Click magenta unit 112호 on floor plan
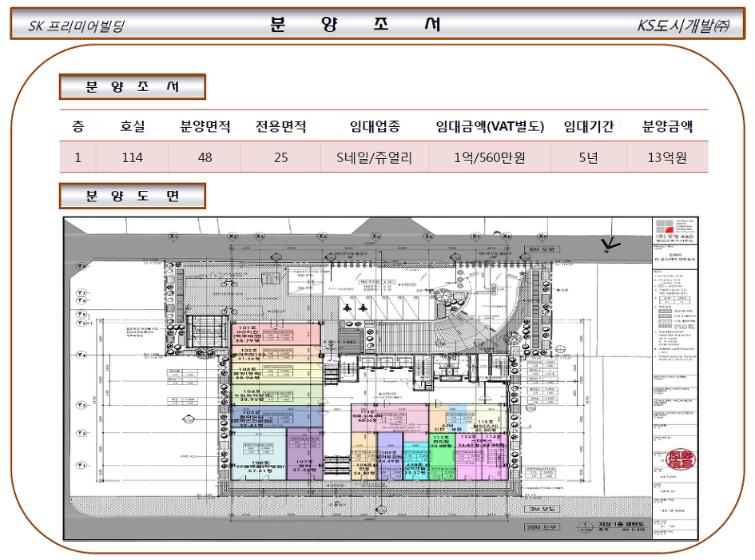This screenshot has height=560, width=755. (467, 456)
